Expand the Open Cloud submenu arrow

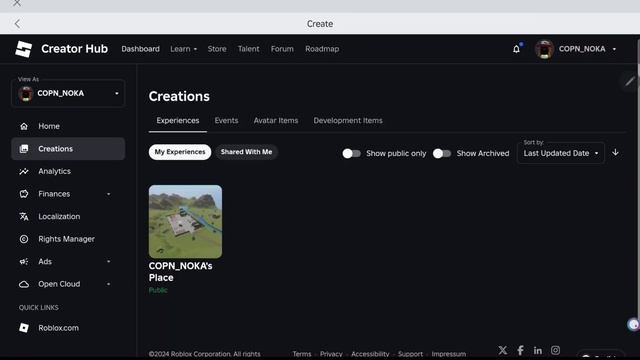[109, 284]
